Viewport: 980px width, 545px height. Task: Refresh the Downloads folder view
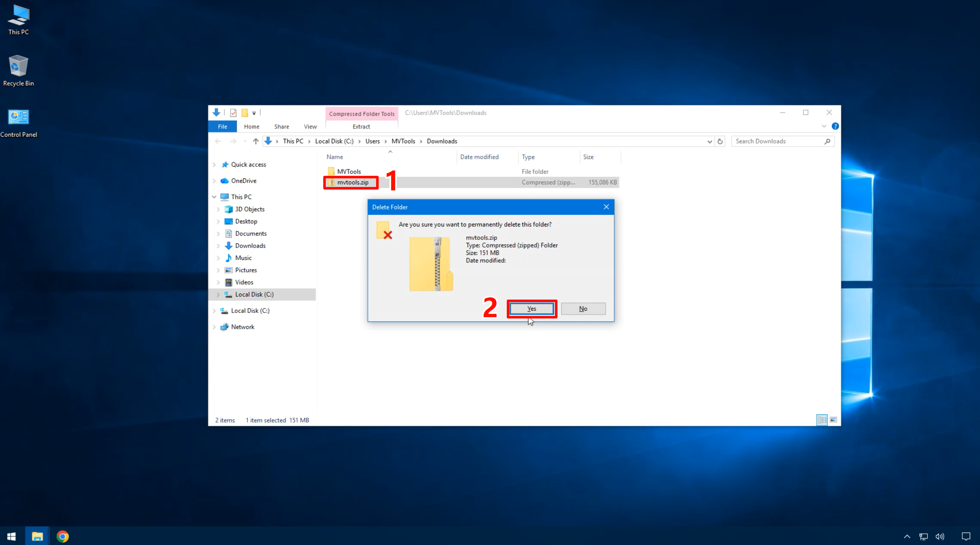720,141
